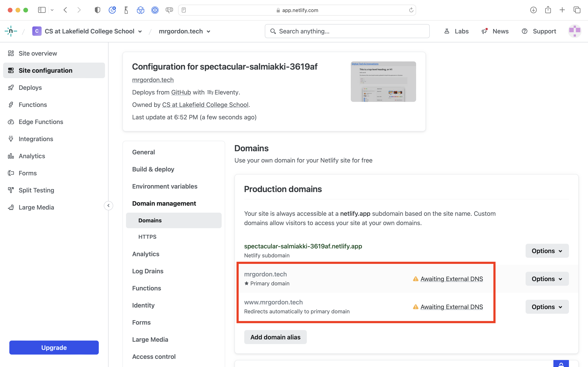Select Site configuration in sidebar
This screenshot has height=367, width=588.
pos(54,70)
